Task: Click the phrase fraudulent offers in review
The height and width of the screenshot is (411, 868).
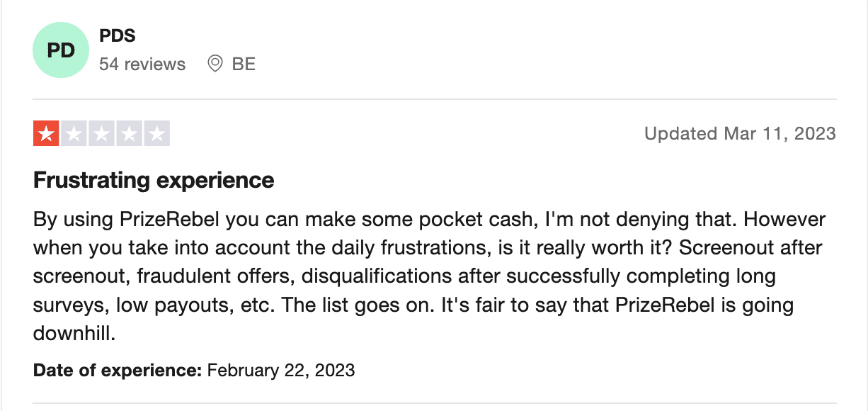Action: click(x=191, y=276)
